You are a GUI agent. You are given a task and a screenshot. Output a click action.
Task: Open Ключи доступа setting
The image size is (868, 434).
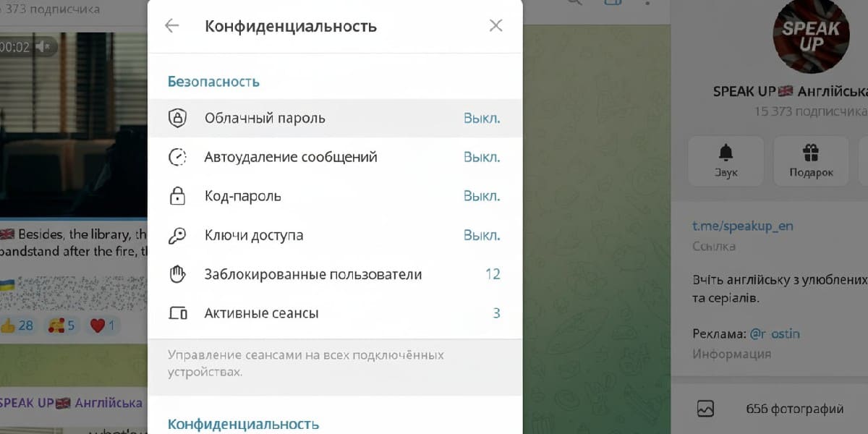[x=335, y=235]
